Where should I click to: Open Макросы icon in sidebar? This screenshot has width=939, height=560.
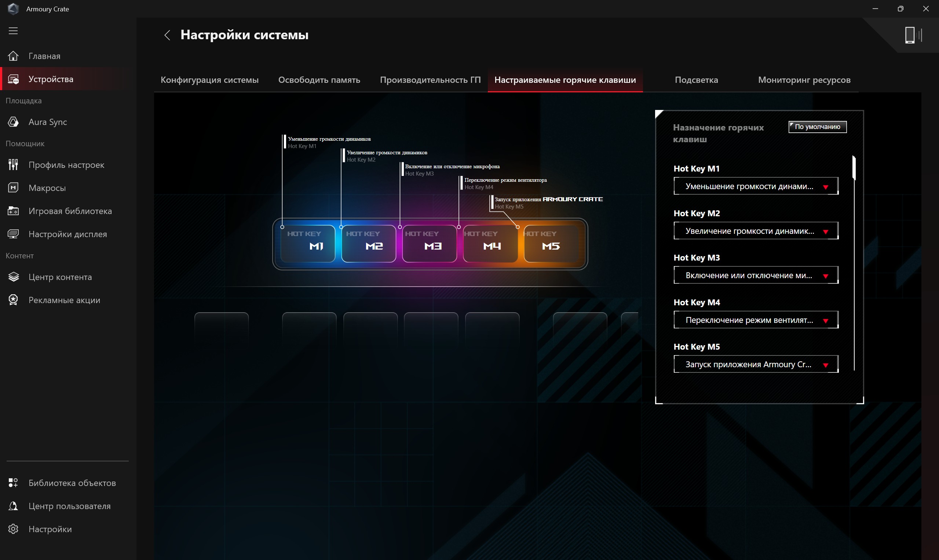(13, 188)
